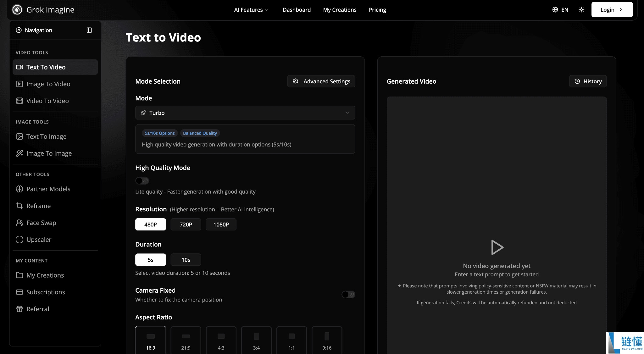Click the Grok Imagine logo icon
The image size is (644, 354).
point(17,10)
